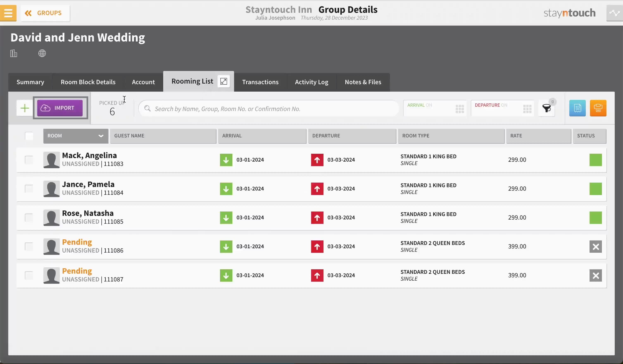Open the Arrival On date picker
Image resolution: width=623 pixels, height=364 pixels.
click(x=435, y=108)
